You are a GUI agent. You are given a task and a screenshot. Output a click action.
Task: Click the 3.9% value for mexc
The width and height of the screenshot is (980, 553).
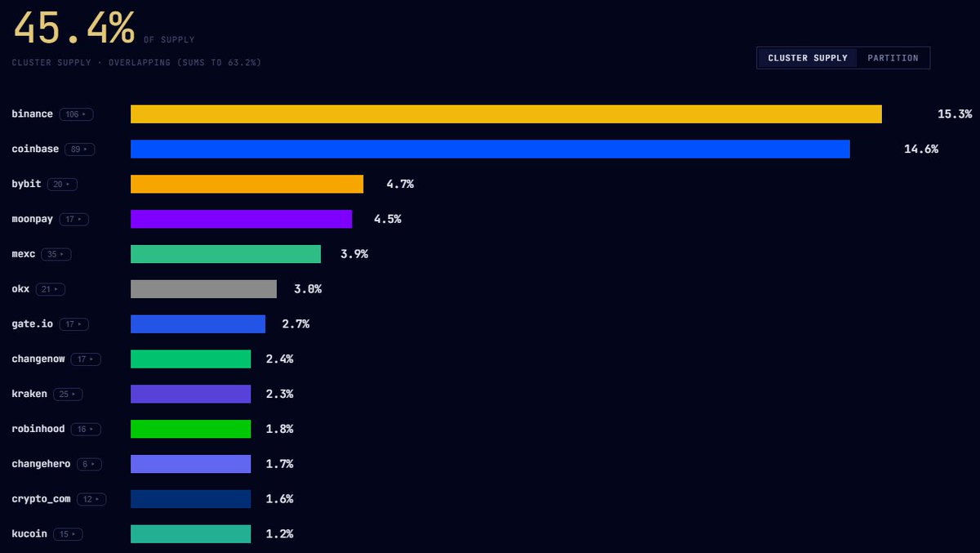354,255
